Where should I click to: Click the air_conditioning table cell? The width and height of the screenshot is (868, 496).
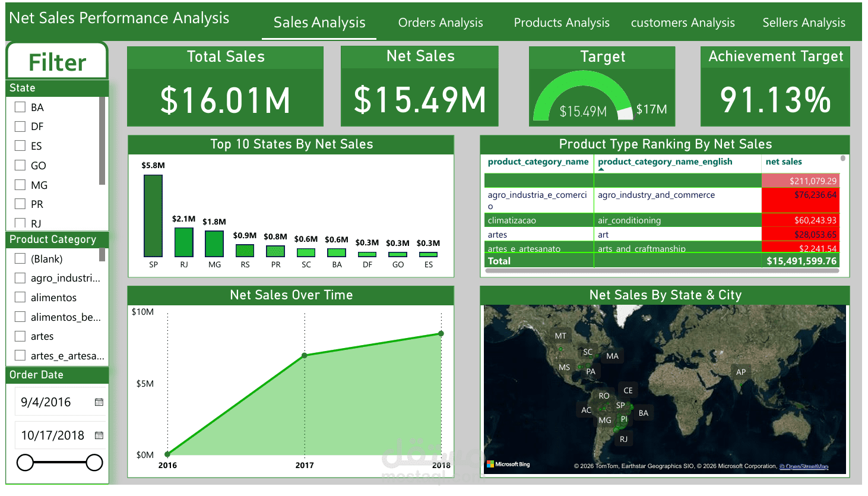[677, 220]
